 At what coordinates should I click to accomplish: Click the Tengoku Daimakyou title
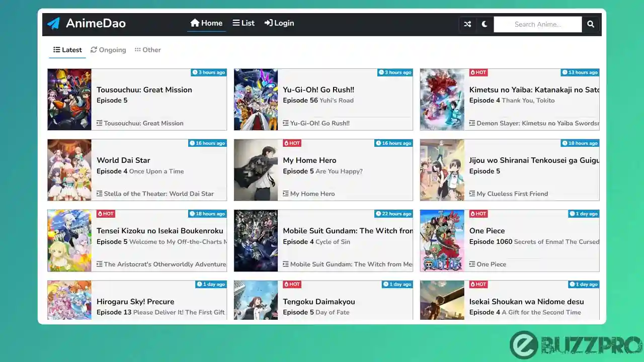(319, 302)
